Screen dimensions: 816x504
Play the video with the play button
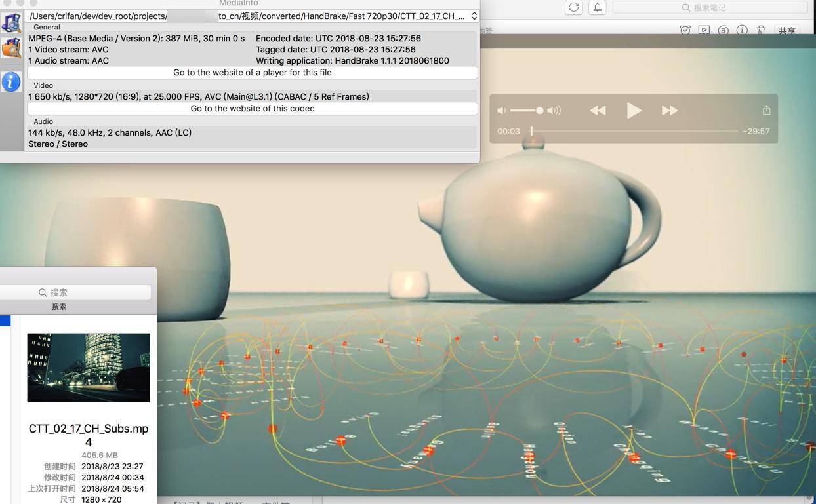coord(634,111)
